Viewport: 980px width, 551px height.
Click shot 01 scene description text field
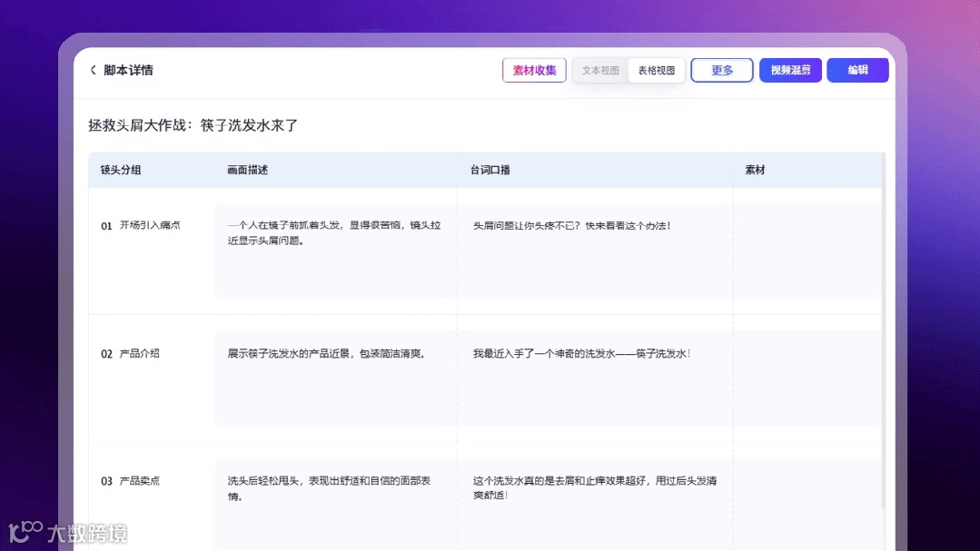[x=336, y=250]
